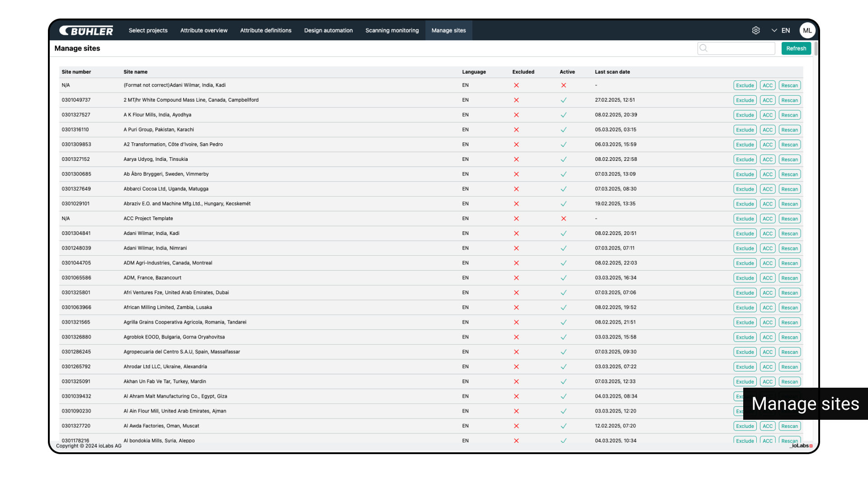Sort by Last scan date header

[612, 72]
